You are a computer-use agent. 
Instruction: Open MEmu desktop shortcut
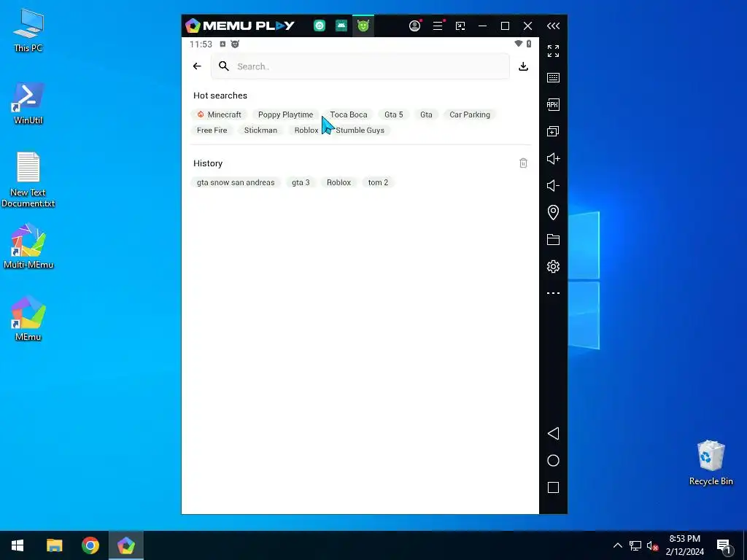tap(28, 319)
